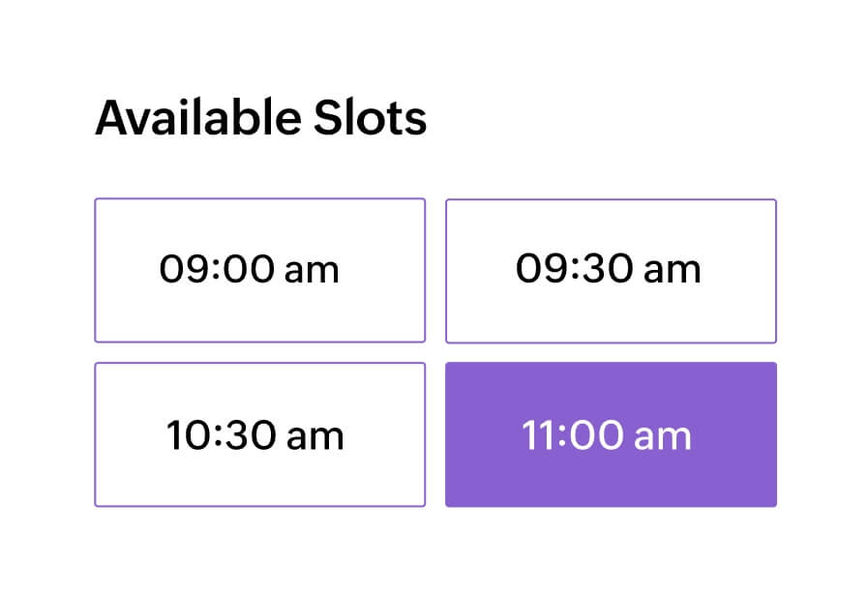
Task: Click the Available Slots heading
Action: coord(260,119)
